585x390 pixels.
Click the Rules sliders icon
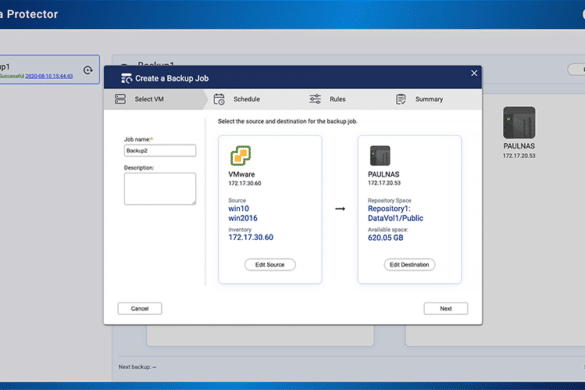pyautogui.click(x=315, y=99)
